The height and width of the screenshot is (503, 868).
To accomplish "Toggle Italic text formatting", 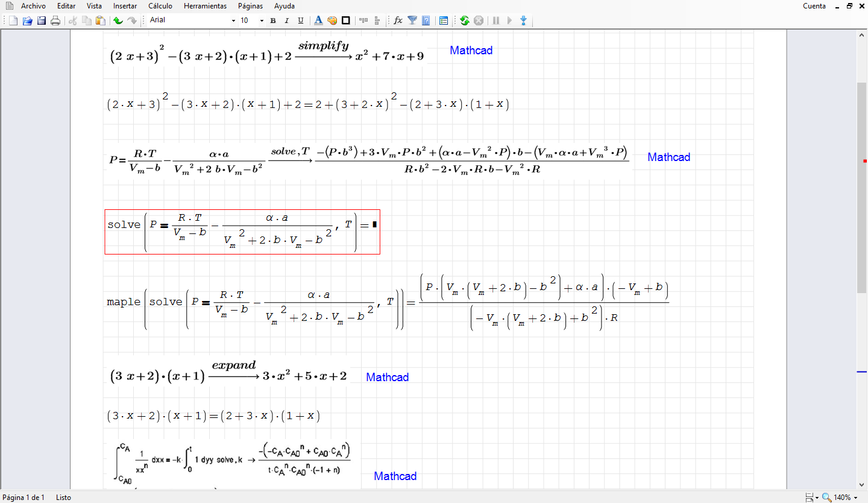I will pos(286,21).
